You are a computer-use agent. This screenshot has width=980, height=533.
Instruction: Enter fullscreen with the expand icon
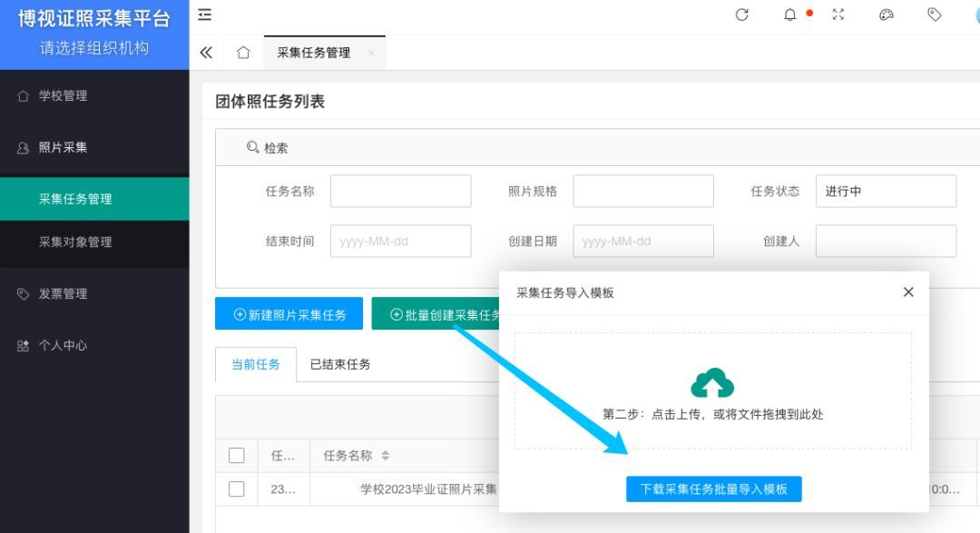pos(837,15)
